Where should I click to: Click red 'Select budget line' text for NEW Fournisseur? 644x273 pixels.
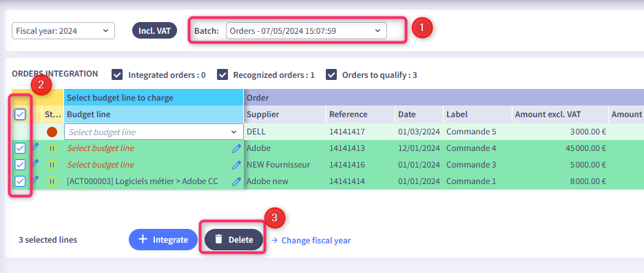click(x=101, y=165)
